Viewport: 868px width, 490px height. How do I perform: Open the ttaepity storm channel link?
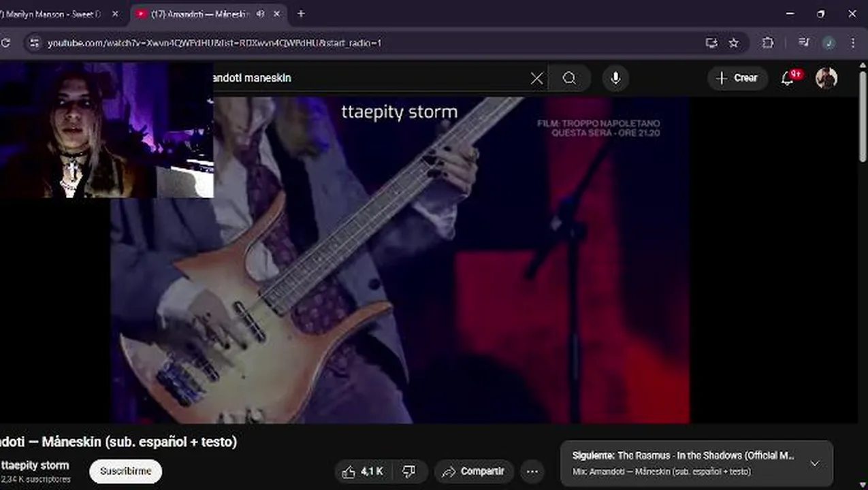[x=35, y=465]
